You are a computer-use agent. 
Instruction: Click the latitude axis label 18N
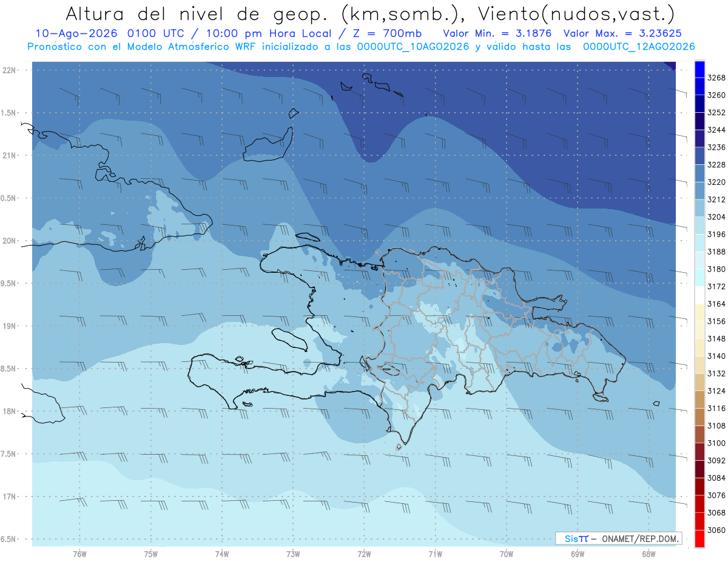(x=10, y=411)
